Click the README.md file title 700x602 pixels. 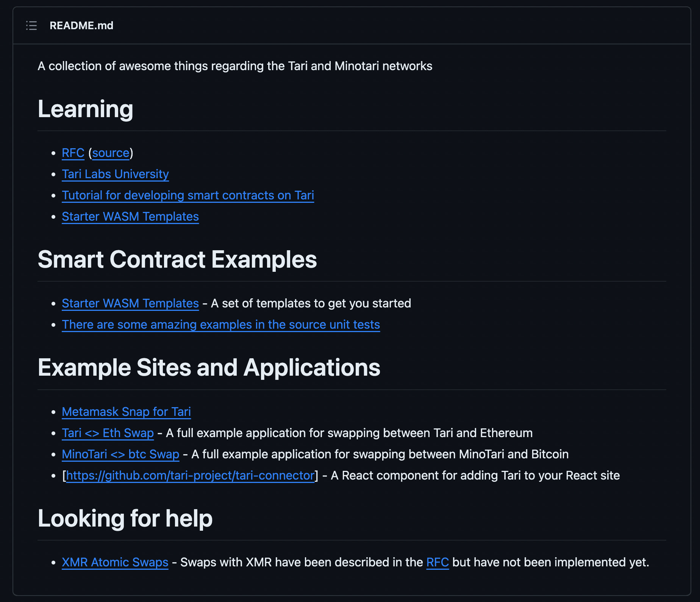click(x=81, y=25)
